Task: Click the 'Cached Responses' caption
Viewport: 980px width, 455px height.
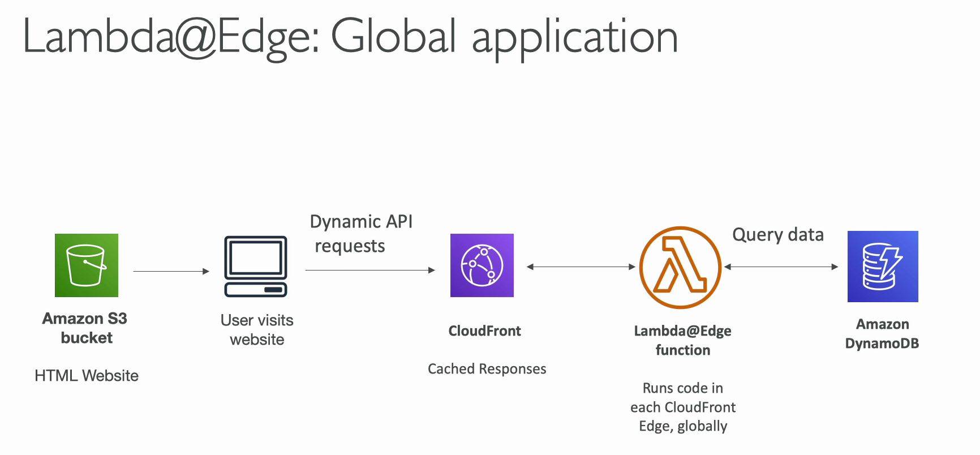Action: point(487,369)
